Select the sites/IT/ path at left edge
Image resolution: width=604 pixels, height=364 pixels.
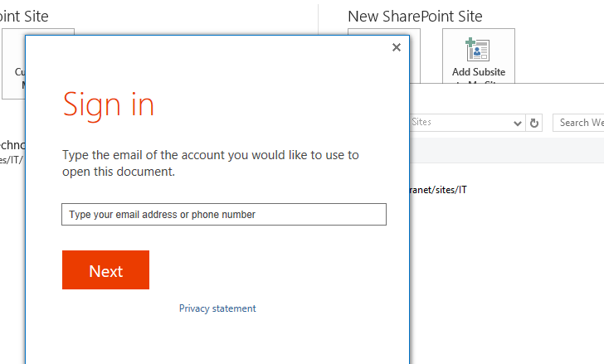tap(12, 159)
